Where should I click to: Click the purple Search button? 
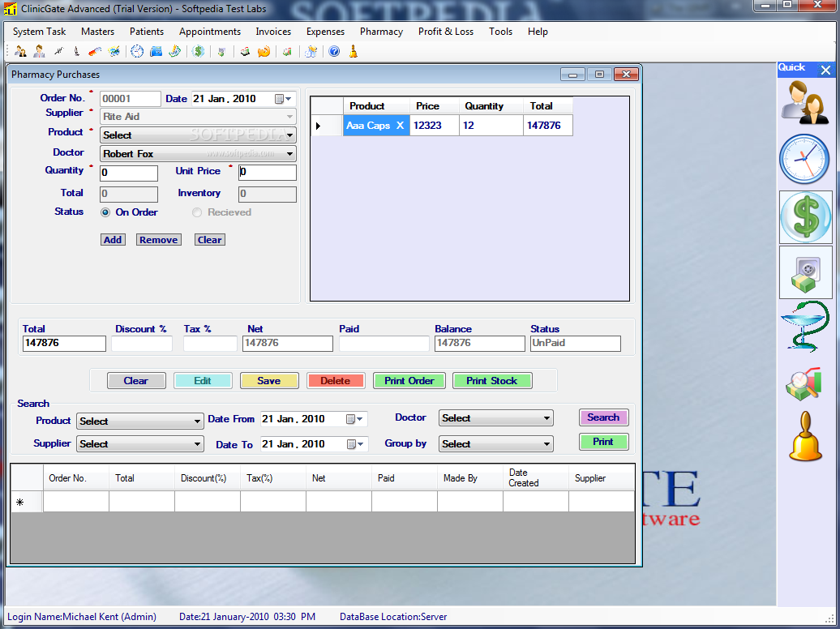(x=603, y=417)
